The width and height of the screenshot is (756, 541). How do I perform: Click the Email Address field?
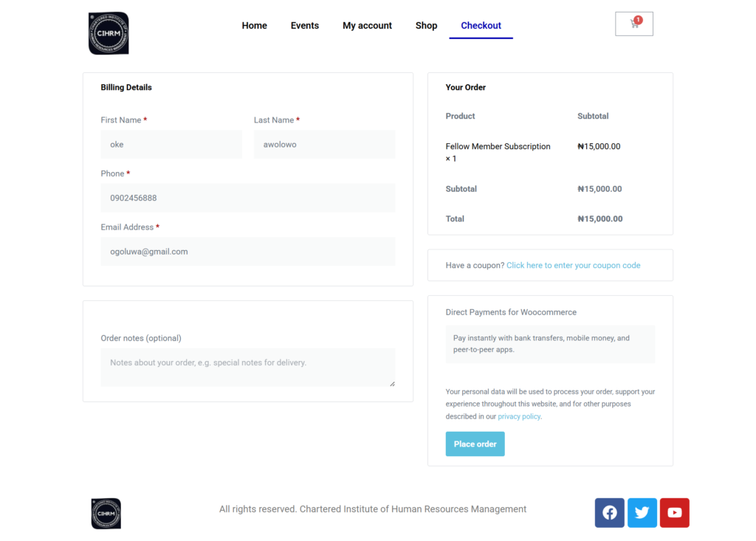click(247, 252)
